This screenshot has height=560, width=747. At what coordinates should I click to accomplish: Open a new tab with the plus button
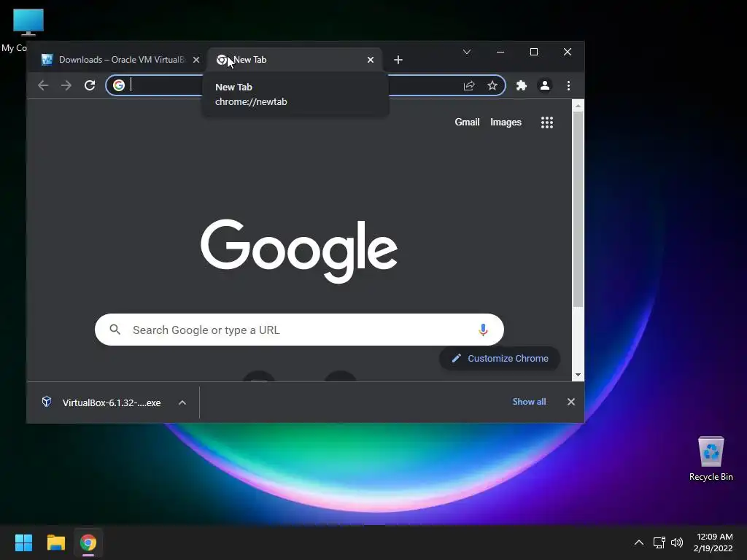click(398, 60)
